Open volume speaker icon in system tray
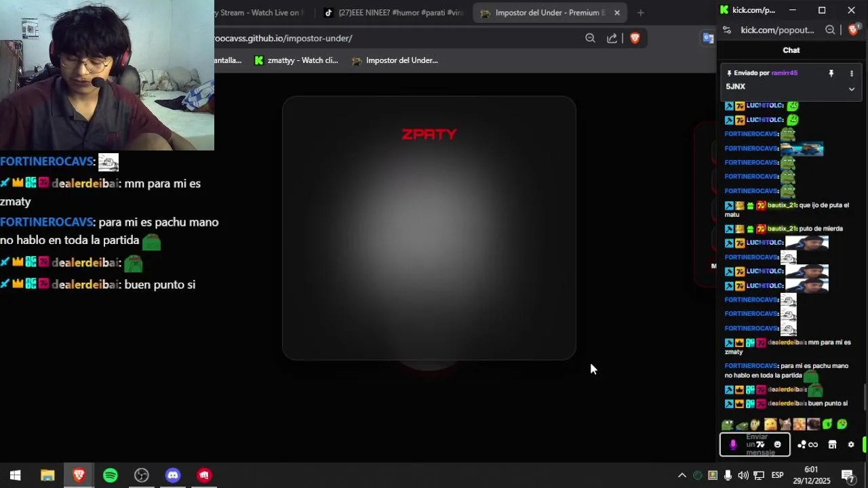868x488 pixels. point(743,475)
